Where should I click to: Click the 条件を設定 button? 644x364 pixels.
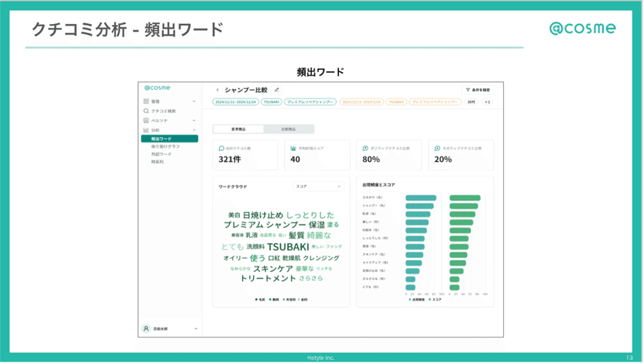(x=478, y=90)
